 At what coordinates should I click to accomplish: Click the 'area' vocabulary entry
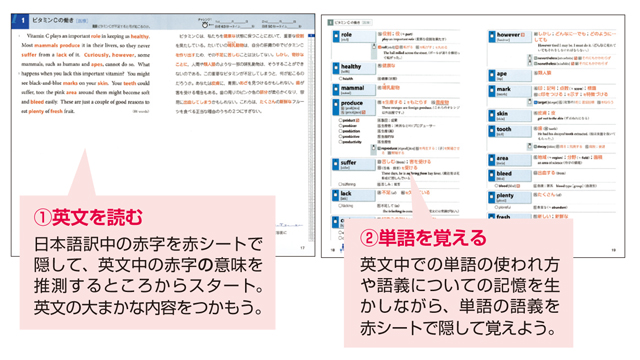pos(510,160)
